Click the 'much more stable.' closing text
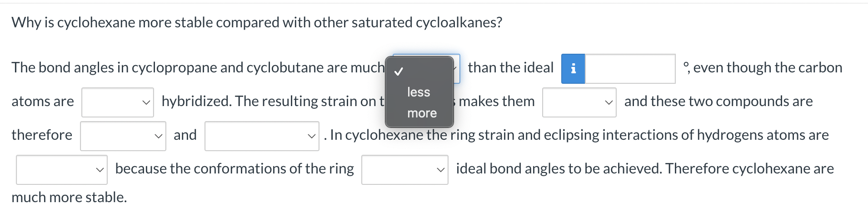The height and width of the screenshot is (224, 868). [x=69, y=197]
